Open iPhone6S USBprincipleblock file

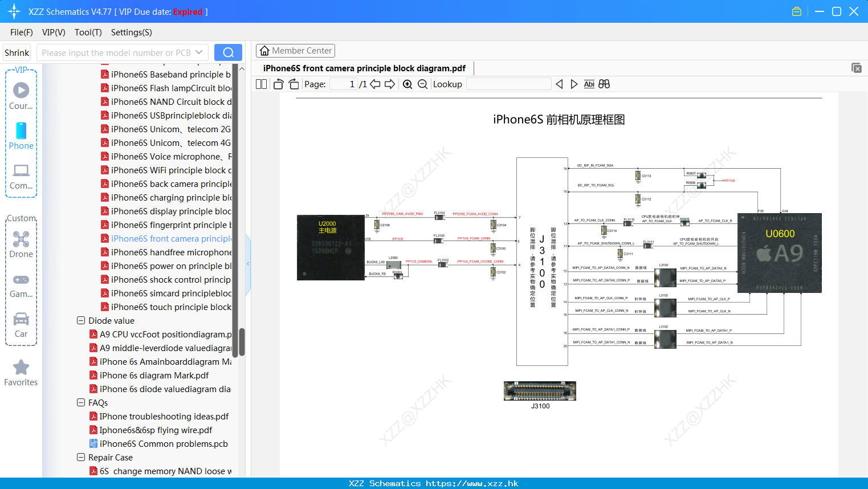tap(166, 115)
